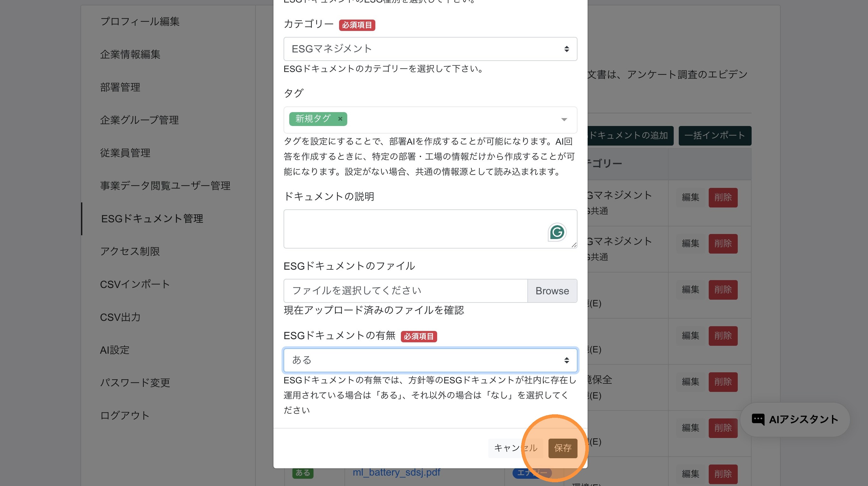The height and width of the screenshot is (486, 868).
Task: Click the ファイルを選択してください file field
Action: 405,291
